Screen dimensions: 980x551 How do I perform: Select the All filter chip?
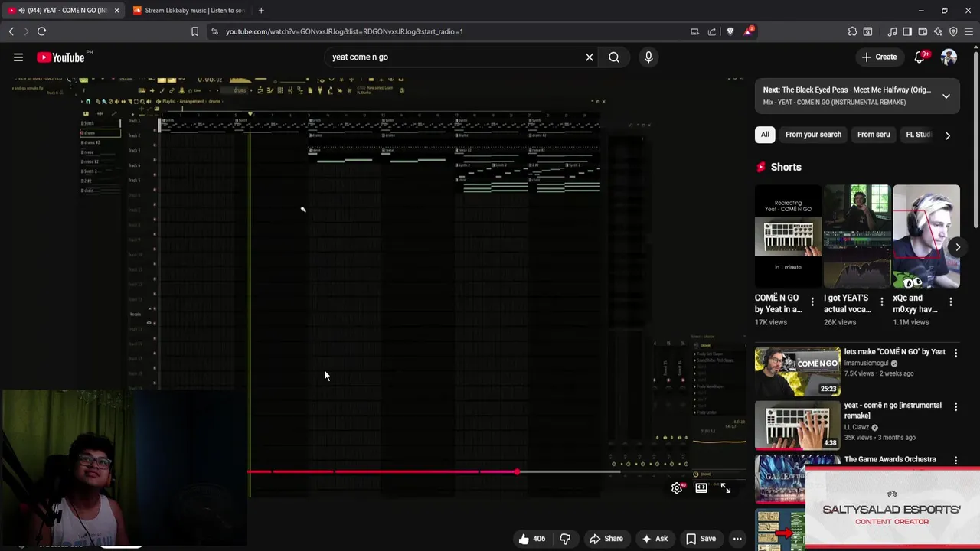(765, 135)
